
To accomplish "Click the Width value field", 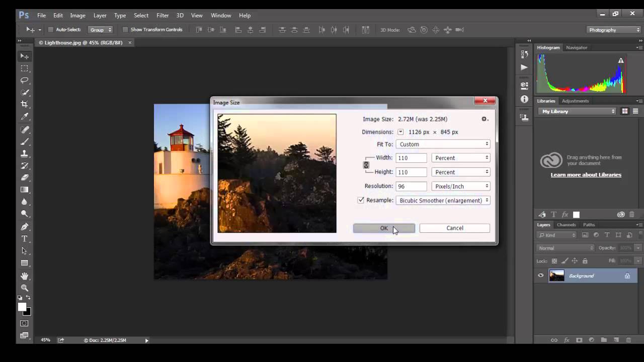I will [412, 158].
